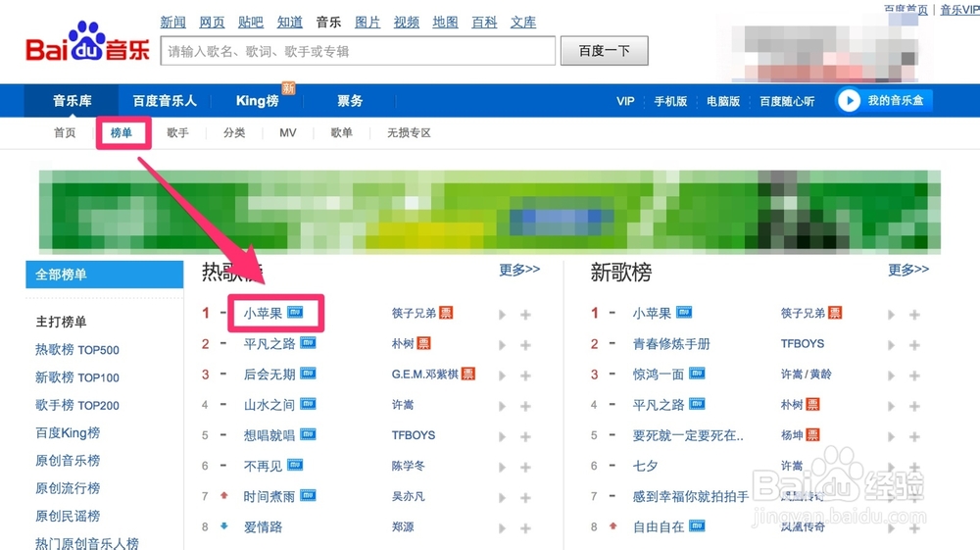Open the 百度音乐人 tab

[165, 101]
